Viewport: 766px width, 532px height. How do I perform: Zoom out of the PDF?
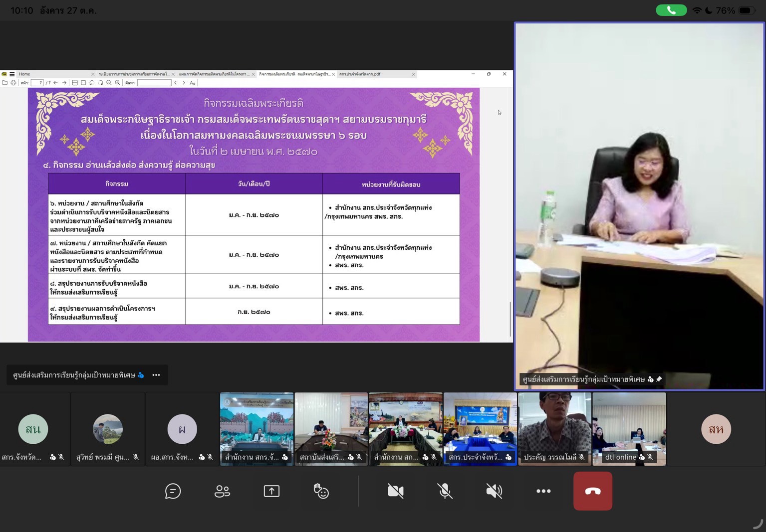[109, 83]
